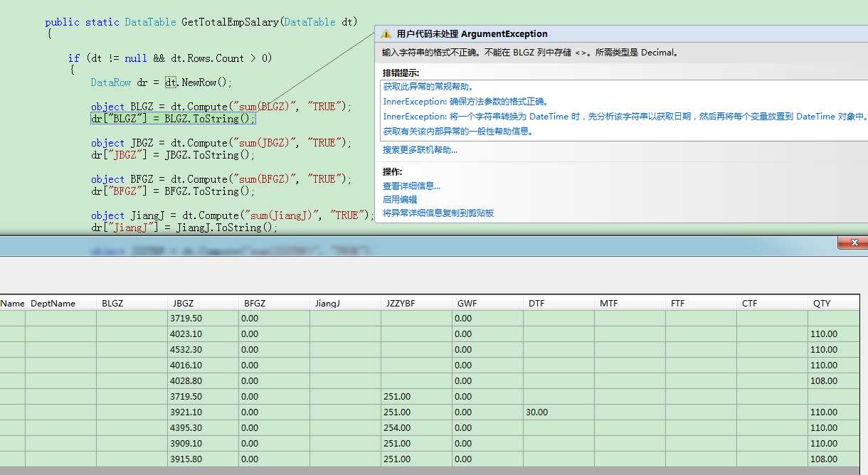Click the JBGZ column header
Viewport: 868px width, 475px height.
(203, 303)
